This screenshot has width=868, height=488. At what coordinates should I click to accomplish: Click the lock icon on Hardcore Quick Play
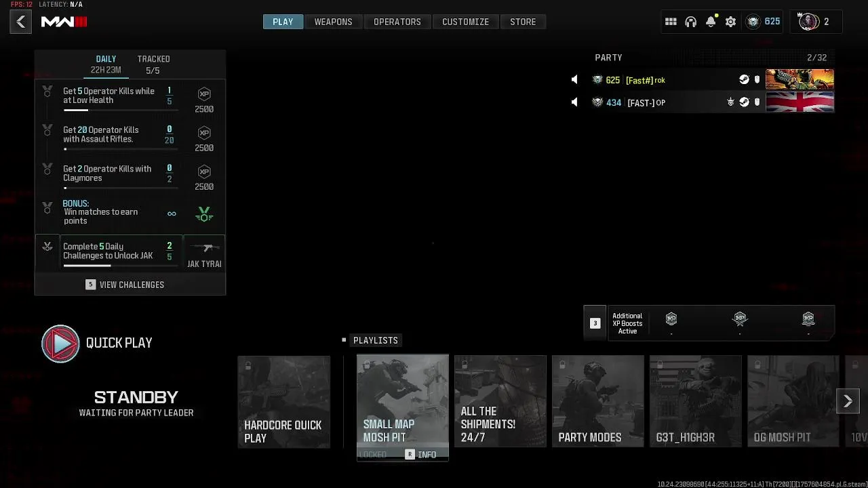(x=248, y=366)
